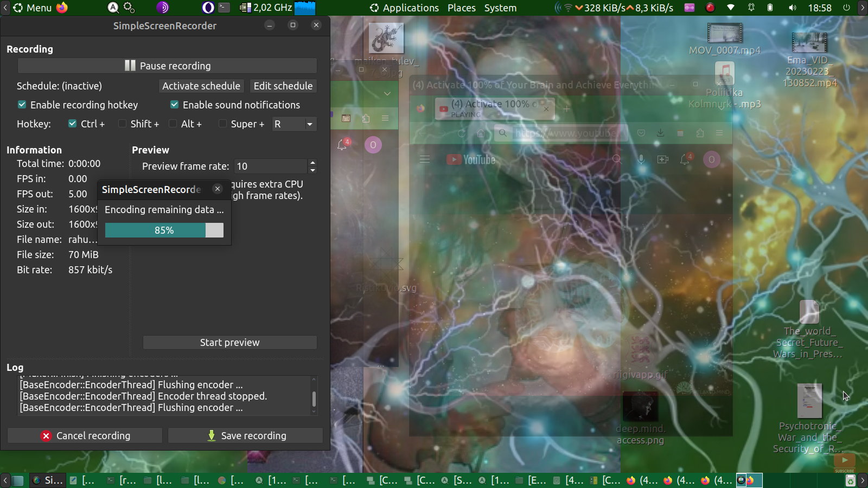Check the Shift hotkey modifier
Screen dimensions: 868x488
[x=122, y=124]
